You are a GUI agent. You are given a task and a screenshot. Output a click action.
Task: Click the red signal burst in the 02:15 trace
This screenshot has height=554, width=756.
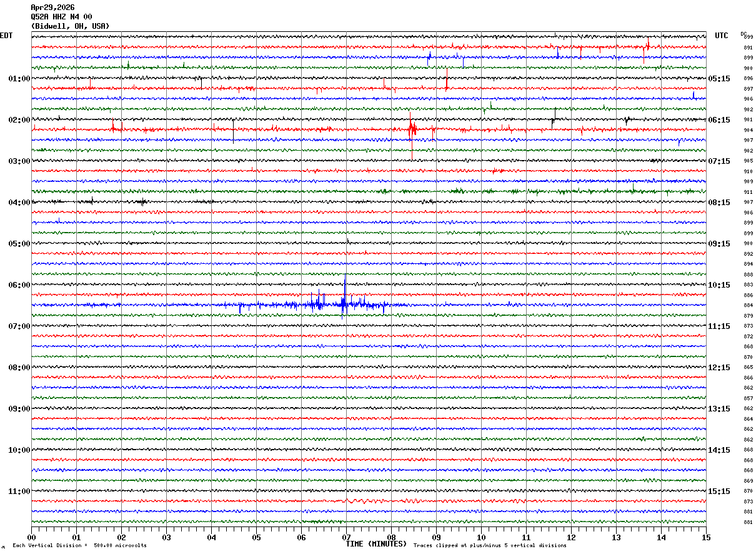click(x=412, y=129)
